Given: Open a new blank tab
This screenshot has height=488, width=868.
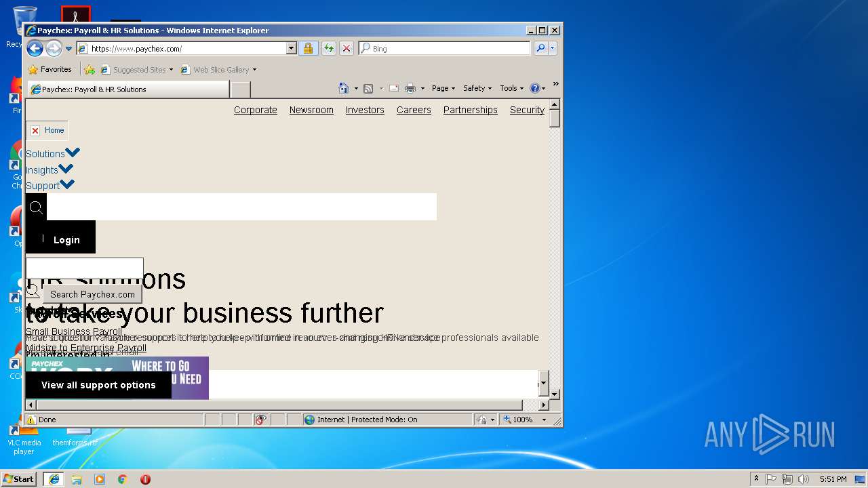Looking at the screenshot, I should (240, 89).
